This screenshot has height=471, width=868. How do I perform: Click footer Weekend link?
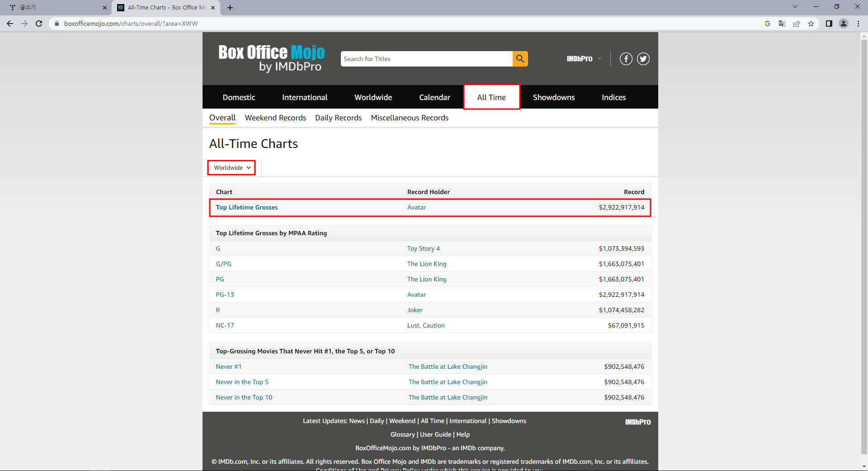[x=402, y=421]
